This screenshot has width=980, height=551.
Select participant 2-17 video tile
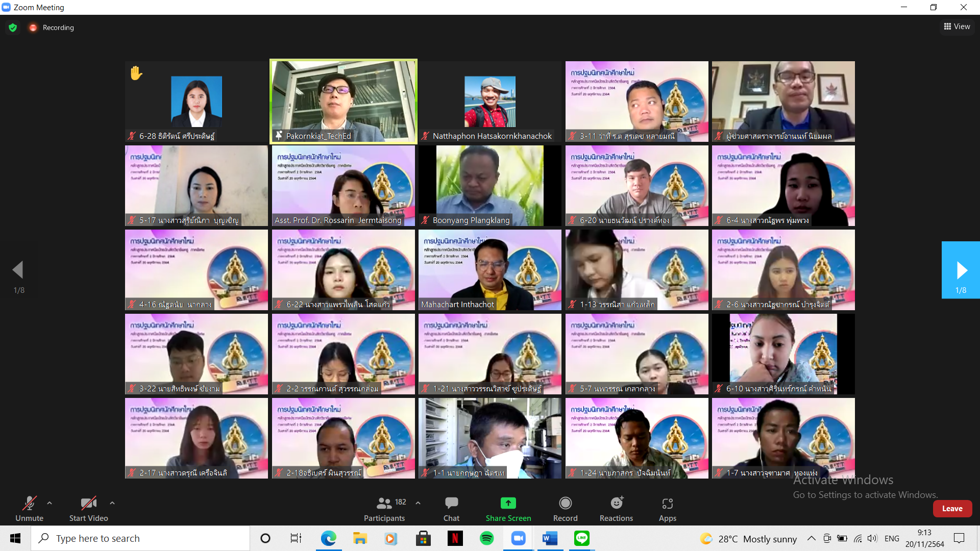point(197,438)
